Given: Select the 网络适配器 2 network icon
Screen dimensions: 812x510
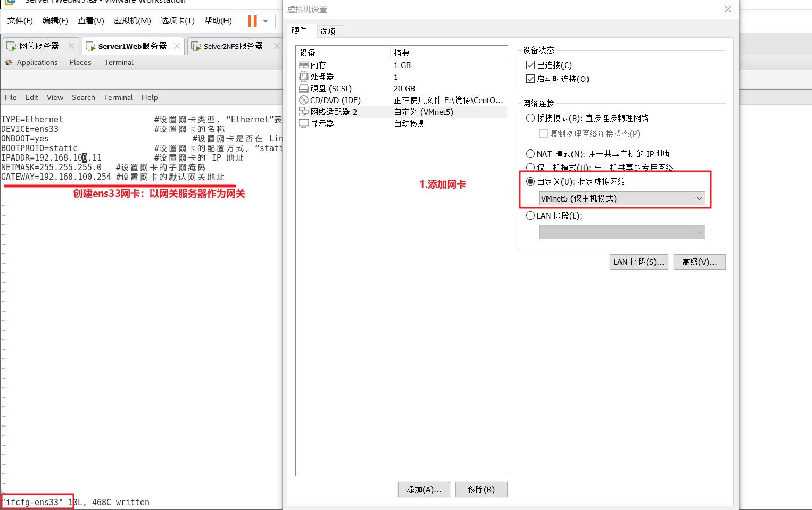Looking at the screenshot, I should (x=304, y=112).
